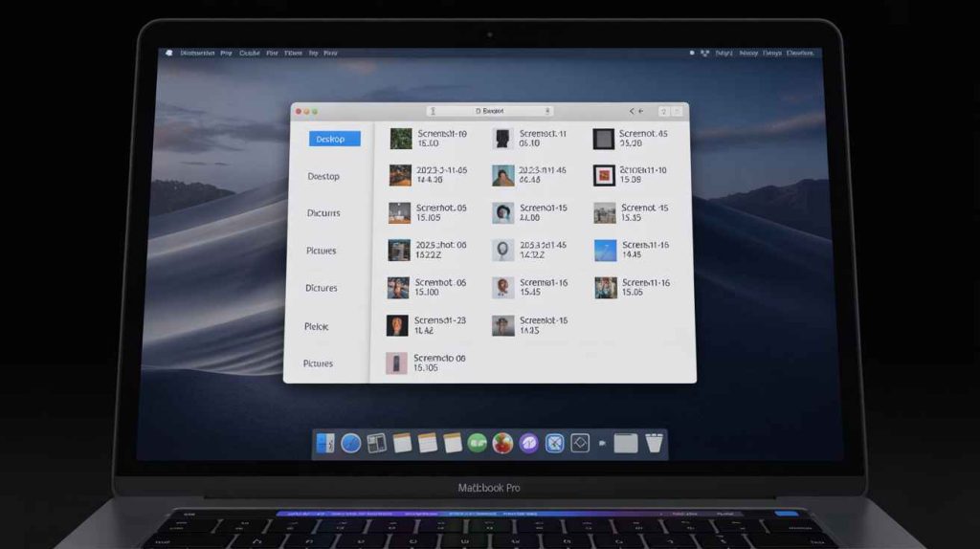Open green speech bubble app in dock
980x549 pixels.
(x=478, y=444)
